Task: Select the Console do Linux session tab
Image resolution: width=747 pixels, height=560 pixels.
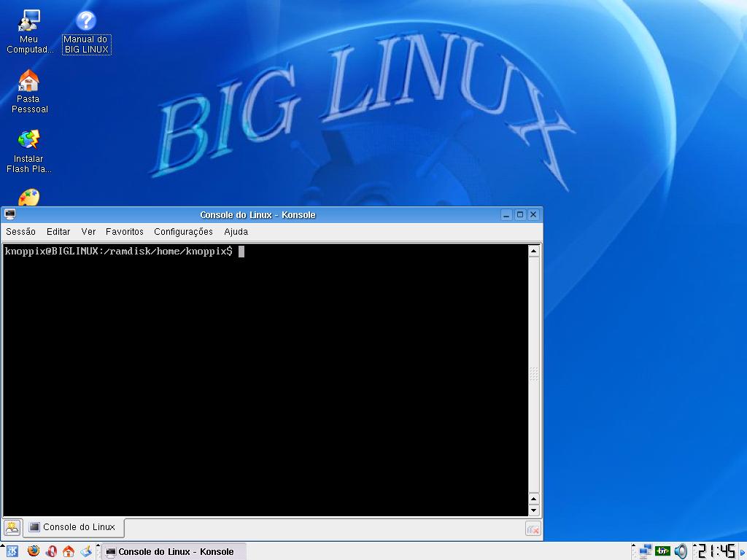Action: (x=74, y=527)
